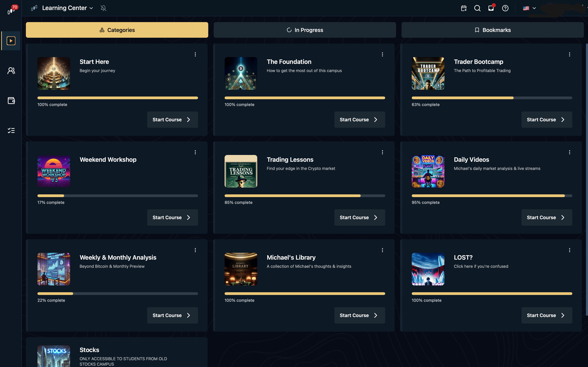Open the language flag dropdown

pos(529,8)
